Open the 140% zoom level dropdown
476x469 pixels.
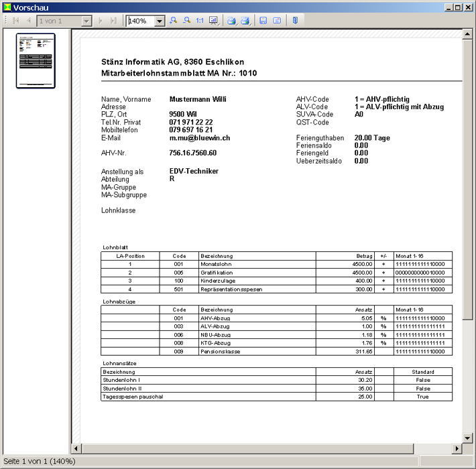click(160, 21)
